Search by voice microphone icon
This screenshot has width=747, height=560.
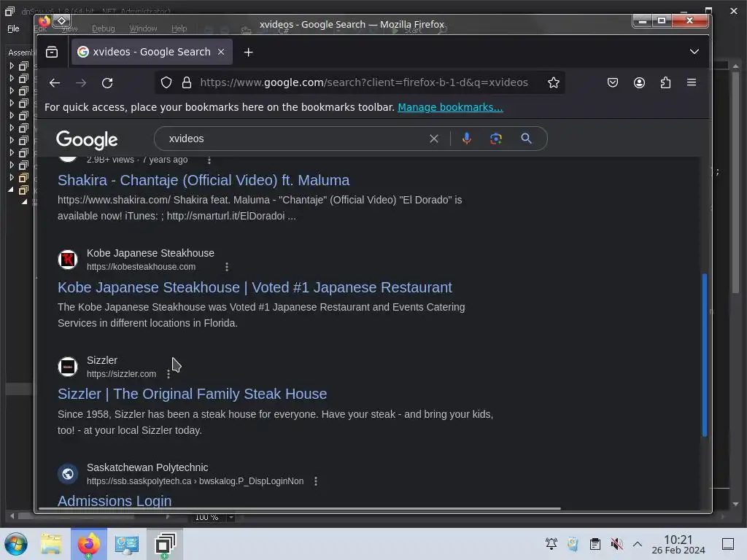[467, 139]
